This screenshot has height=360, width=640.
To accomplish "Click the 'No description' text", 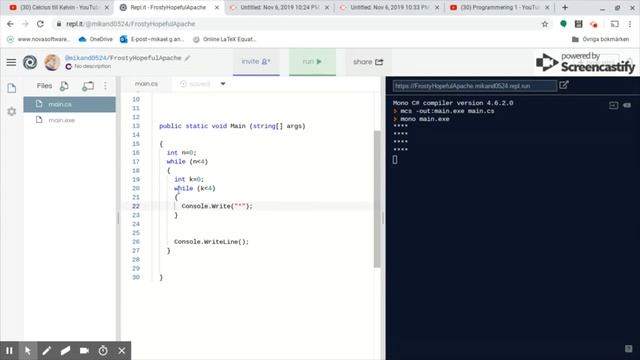I will (92, 66).
